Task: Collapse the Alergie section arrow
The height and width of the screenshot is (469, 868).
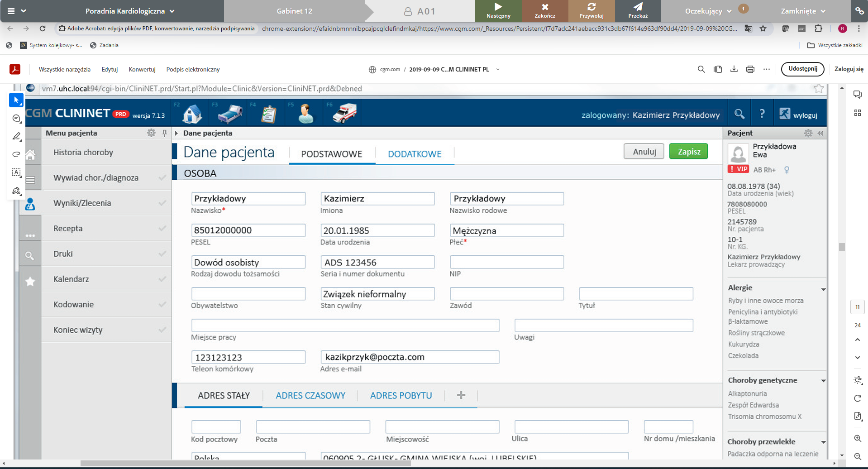Action: pyautogui.click(x=823, y=289)
